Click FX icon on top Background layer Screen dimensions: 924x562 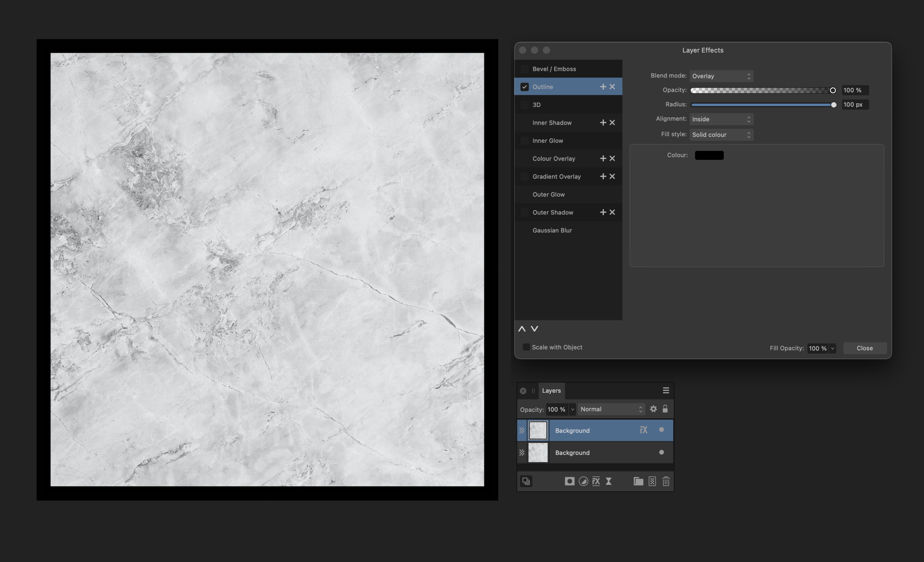[x=644, y=430]
